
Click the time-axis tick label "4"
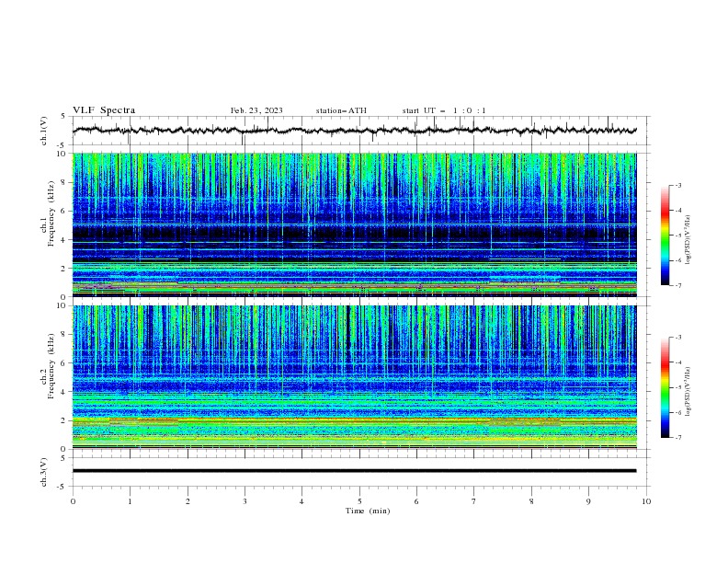coord(302,501)
